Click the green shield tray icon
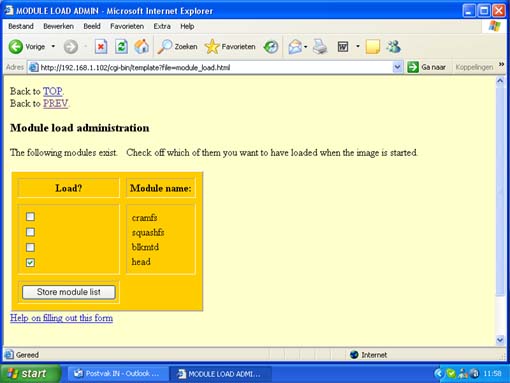510x383 pixels. [451, 374]
